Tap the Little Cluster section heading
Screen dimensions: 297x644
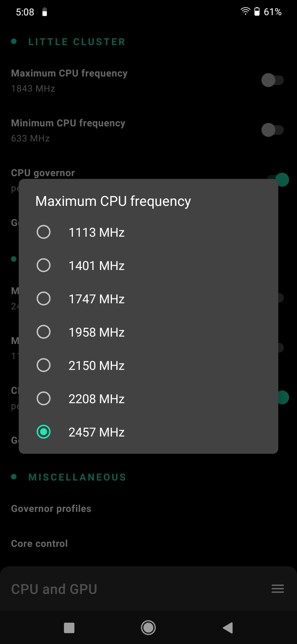[77, 42]
